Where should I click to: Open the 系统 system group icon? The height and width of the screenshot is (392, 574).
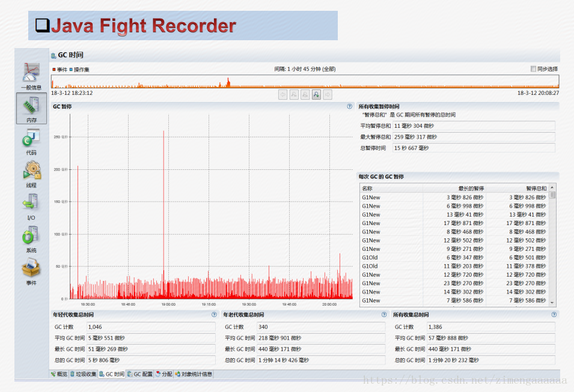click(31, 240)
